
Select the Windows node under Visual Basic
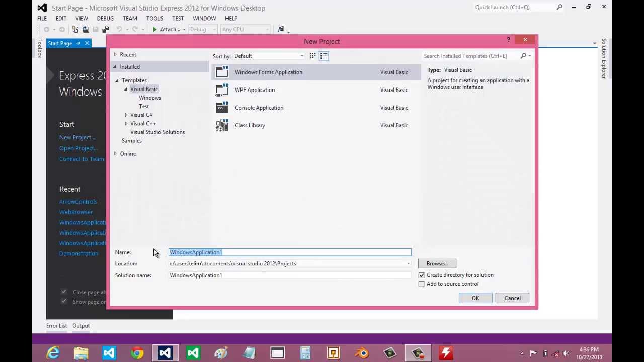click(150, 98)
